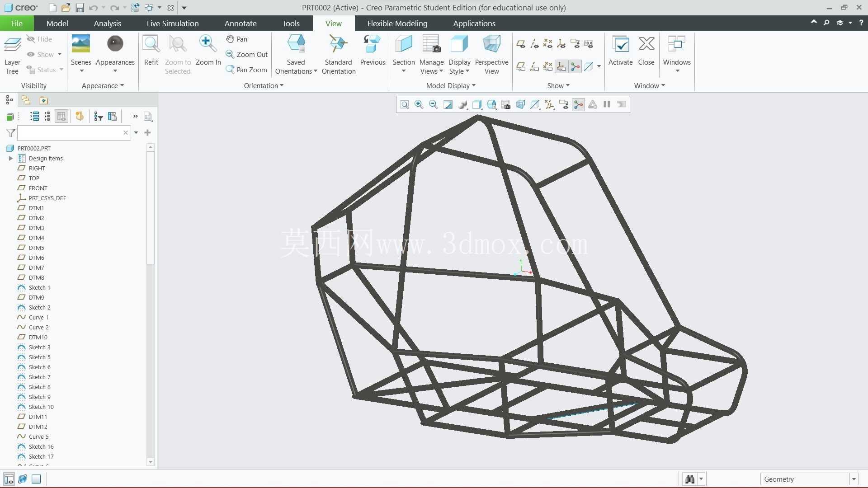Screen dimensions: 868x488
Task: Click zoom in on graphics toolbar
Action: point(419,105)
